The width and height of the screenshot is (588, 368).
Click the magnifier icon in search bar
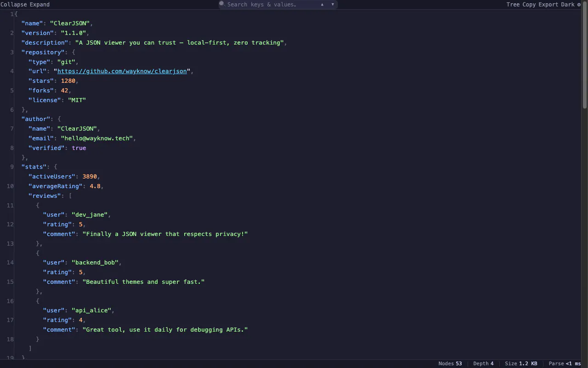(x=222, y=4)
